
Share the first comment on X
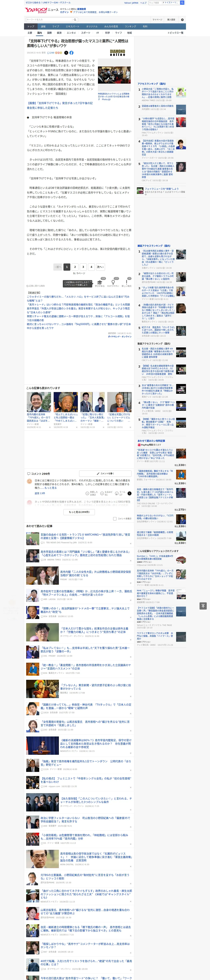pyautogui.click(x=130, y=493)
